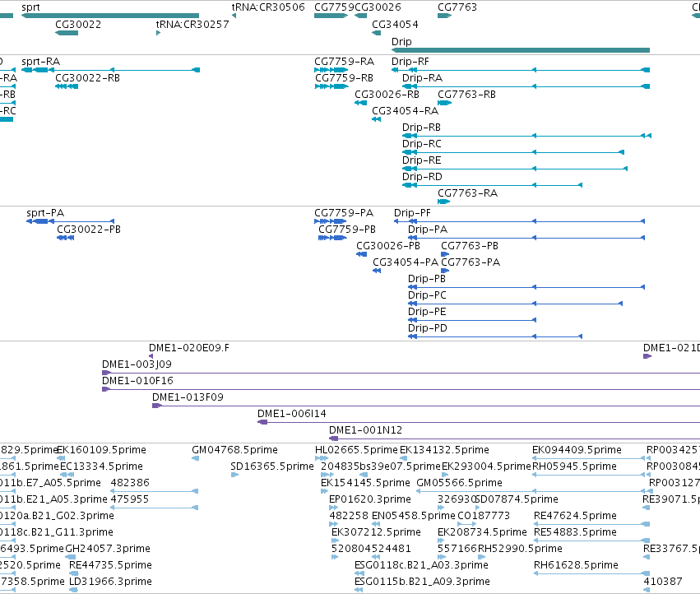Select the CG7763-PB protein label
Viewport: 700px width, 594px height.
pos(470,246)
